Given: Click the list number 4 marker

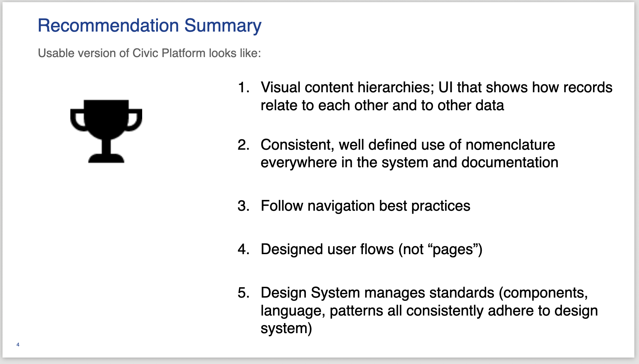Looking at the screenshot, I should 244,249.
